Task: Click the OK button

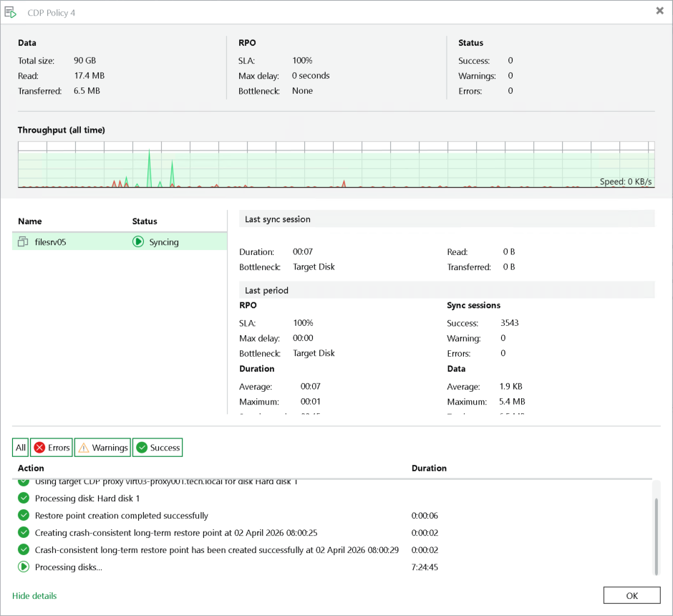Action: [x=631, y=595]
